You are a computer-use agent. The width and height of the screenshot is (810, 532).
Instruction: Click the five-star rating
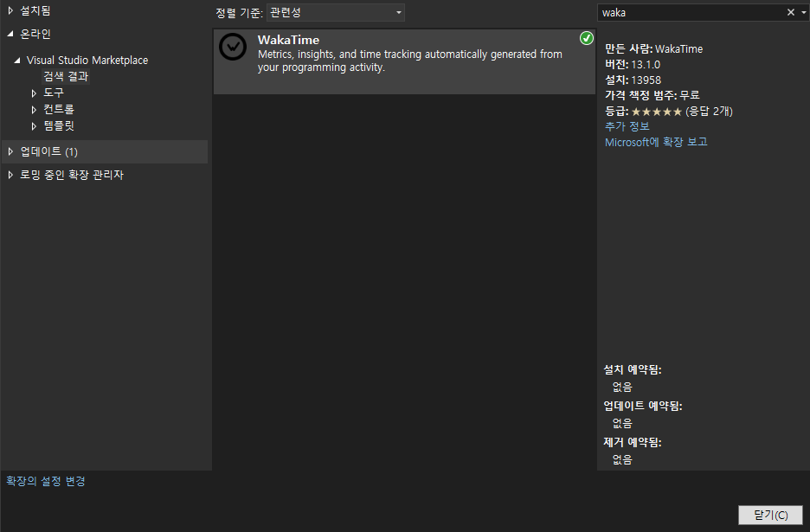[x=657, y=112]
